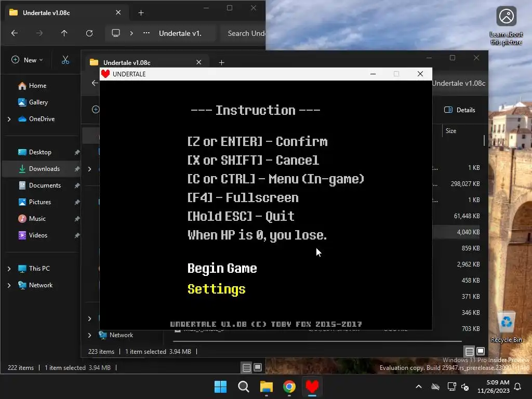Image resolution: width=532 pixels, height=399 pixels.
Task: Click the Search Undertale box in rear Explorer
Action: tap(243, 33)
